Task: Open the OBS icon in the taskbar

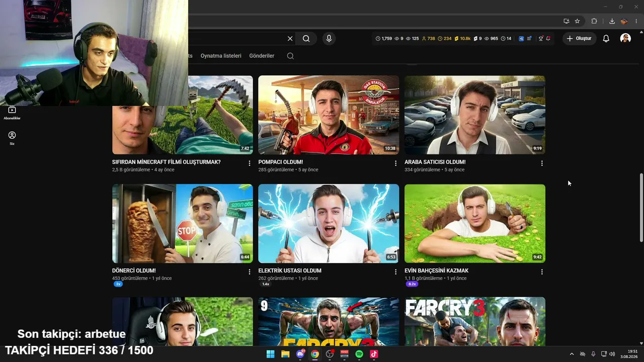Action: (330, 354)
